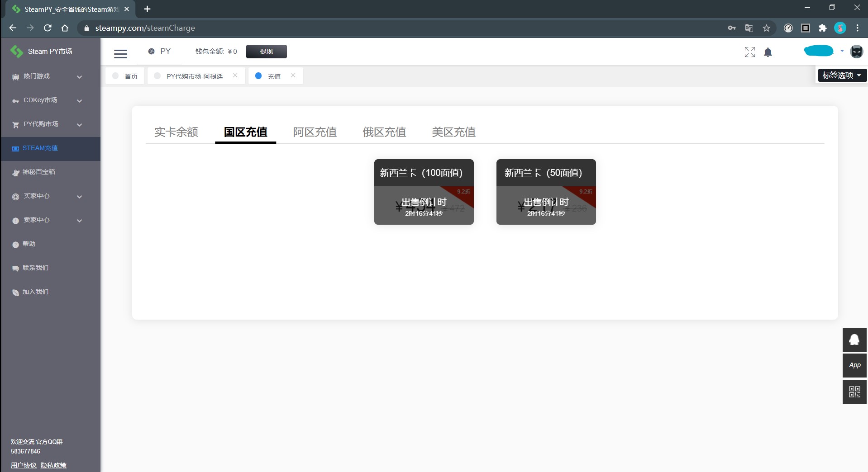Open the notifications bell
868x472 pixels.
pos(768,52)
